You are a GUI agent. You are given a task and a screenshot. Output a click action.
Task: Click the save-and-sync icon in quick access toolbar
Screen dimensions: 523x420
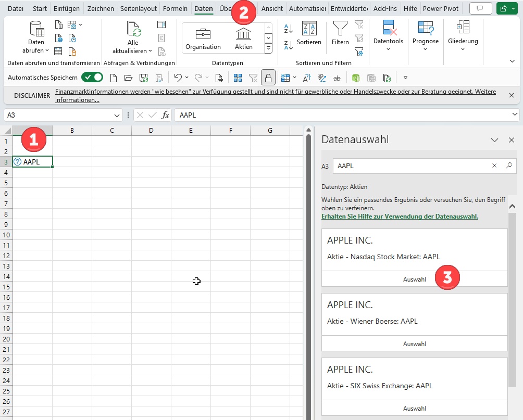144,78
